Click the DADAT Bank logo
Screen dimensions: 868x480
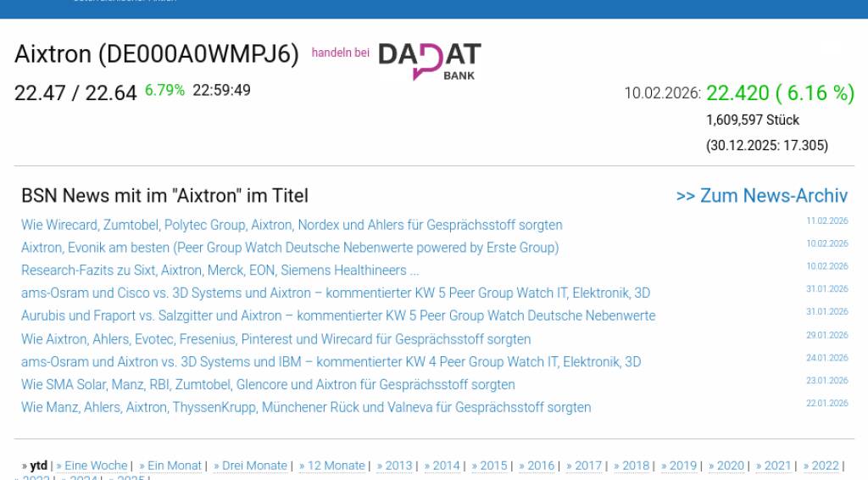coord(429,60)
